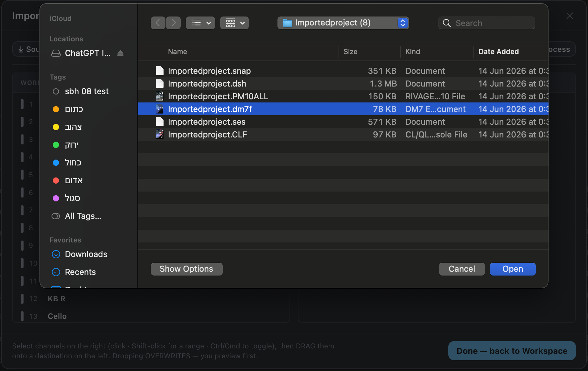Select the yellow צהוב tag
The image size is (588, 371).
pos(67,127)
